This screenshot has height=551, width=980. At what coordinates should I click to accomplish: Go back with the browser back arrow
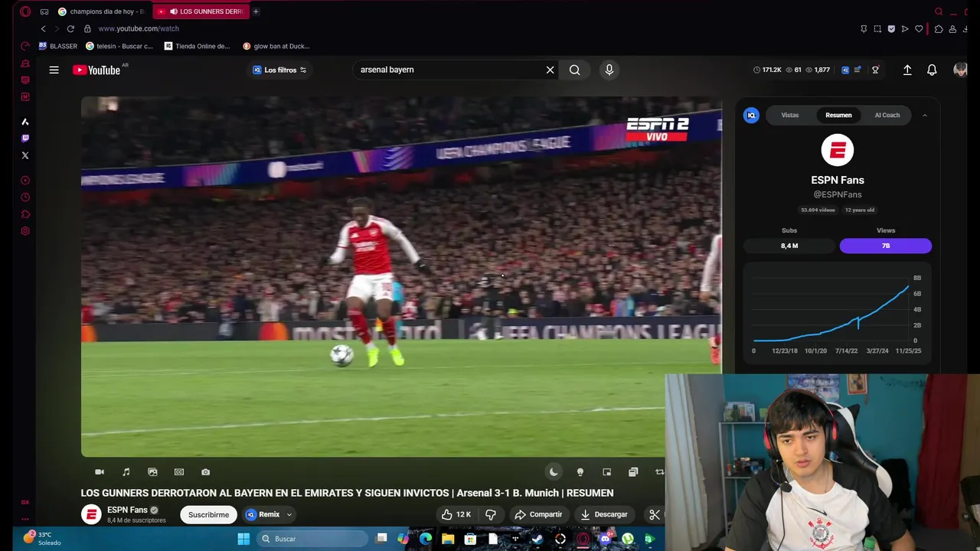coord(43,28)
